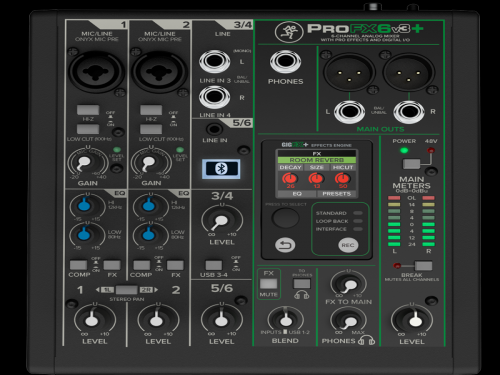Toggle the USB 3-4 switch

click(x=214, y=265)
